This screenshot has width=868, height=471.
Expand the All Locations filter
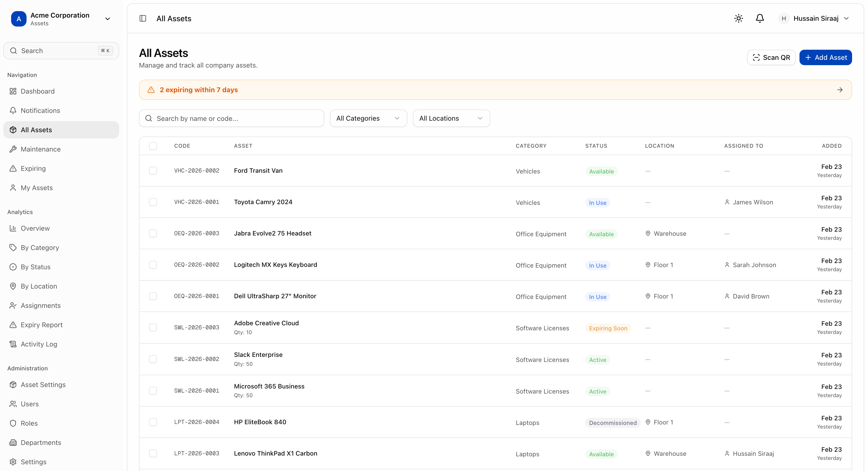[451, 118]
